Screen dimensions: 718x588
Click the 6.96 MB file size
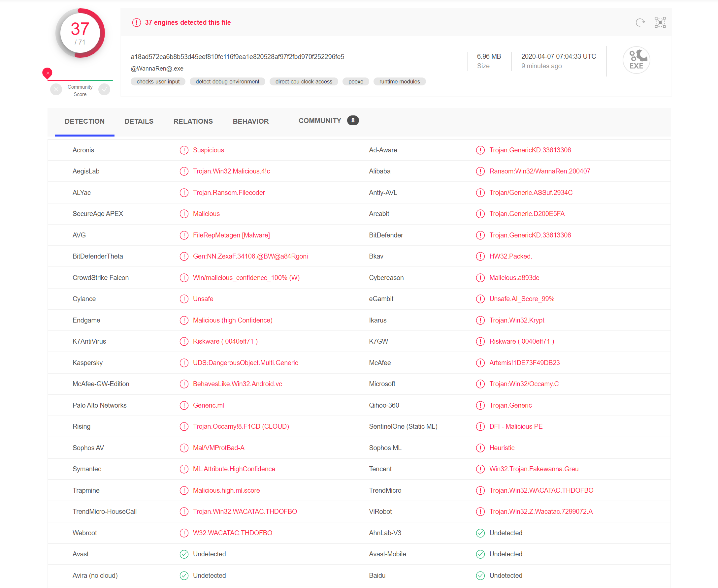click(489, 56)
